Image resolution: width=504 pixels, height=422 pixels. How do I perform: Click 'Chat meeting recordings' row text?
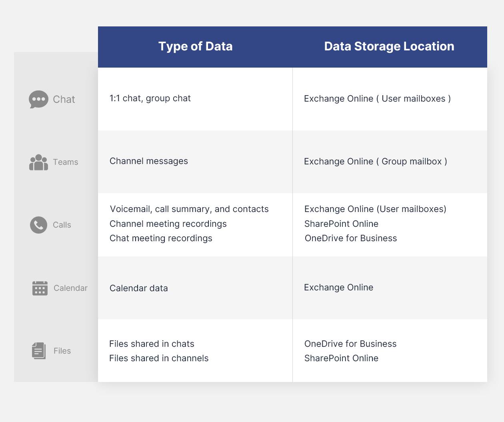pos(161,238)
